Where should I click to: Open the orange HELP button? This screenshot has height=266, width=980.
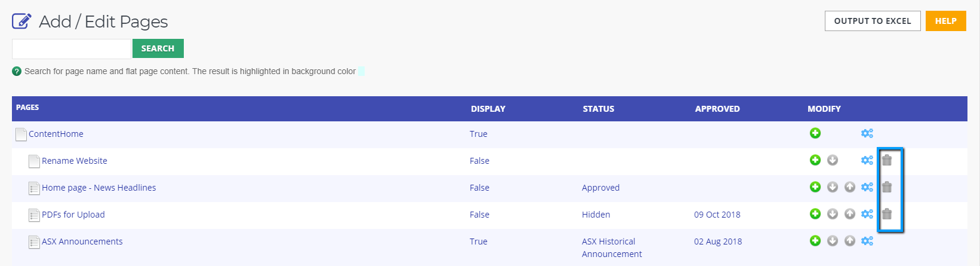point(946,21)
